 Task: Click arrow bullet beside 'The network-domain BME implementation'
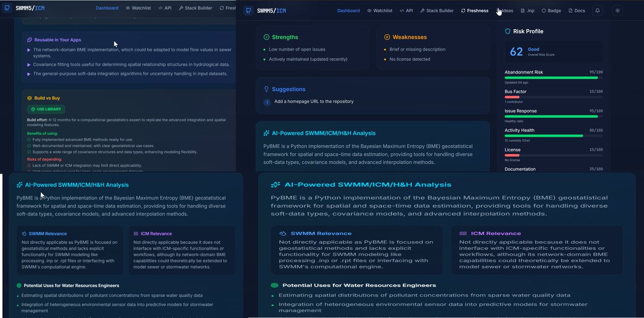point(29,50)
